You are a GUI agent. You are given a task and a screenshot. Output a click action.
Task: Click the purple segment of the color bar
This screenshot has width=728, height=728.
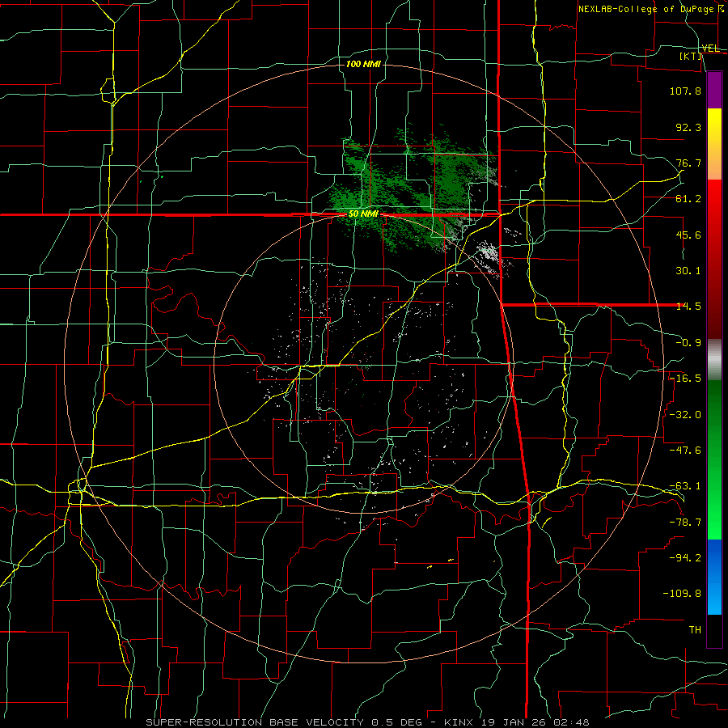click(x=714, y=90)
